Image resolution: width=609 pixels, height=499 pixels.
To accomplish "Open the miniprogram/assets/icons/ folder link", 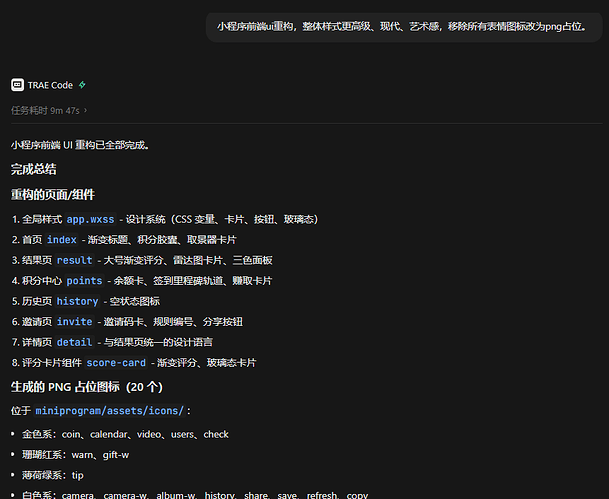I will tap(109, 411).
